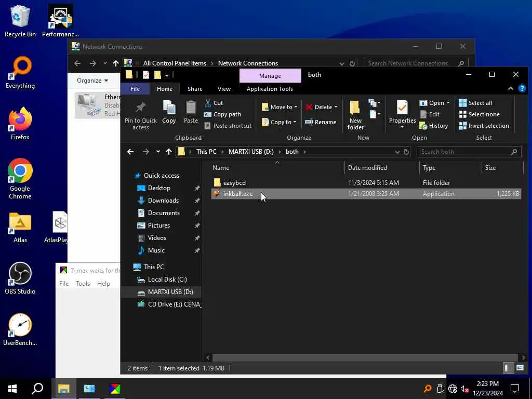Open OBS Studio desktop shortcut
Image resolution: width=532 pixels, height=399 pixels.
point(20,278)
